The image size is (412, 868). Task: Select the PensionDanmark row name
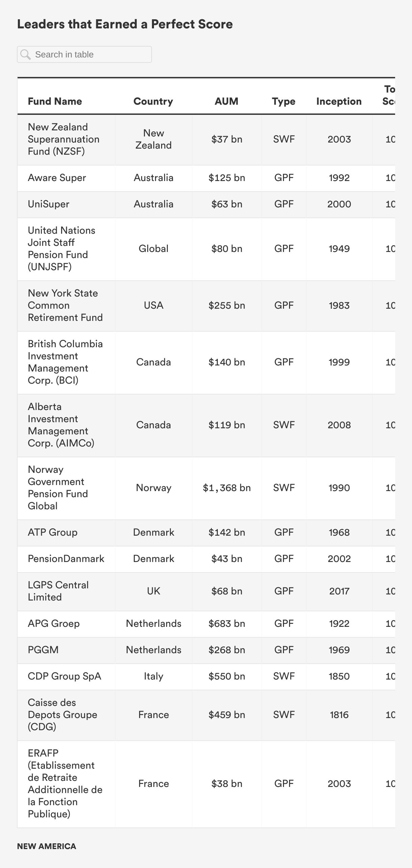tap(66, 559)
